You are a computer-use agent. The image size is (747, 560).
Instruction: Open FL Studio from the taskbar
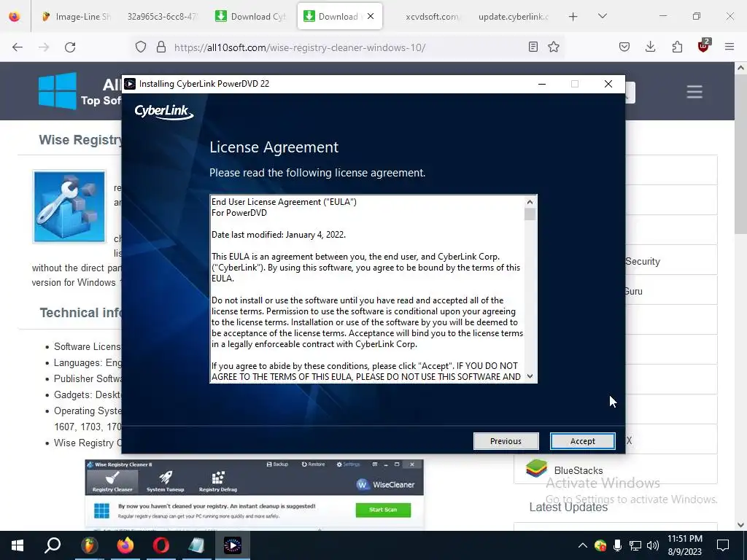coord(89,545)
